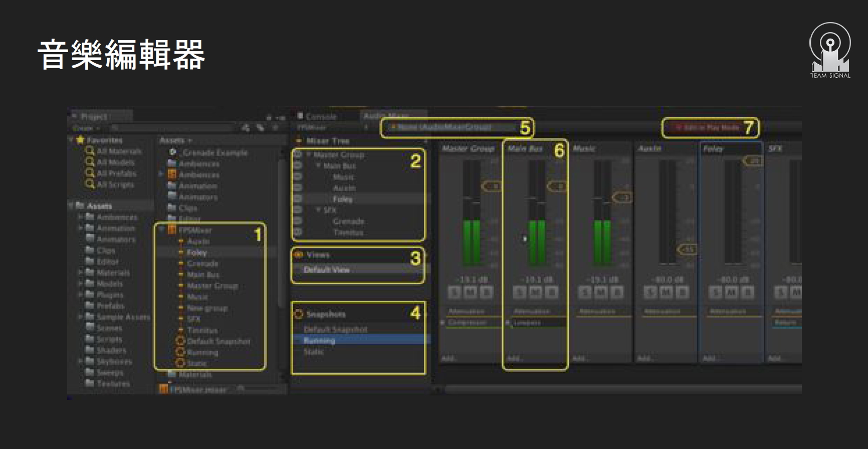Collapse the FPSMixer asset tree

click(x=161, y=230)
